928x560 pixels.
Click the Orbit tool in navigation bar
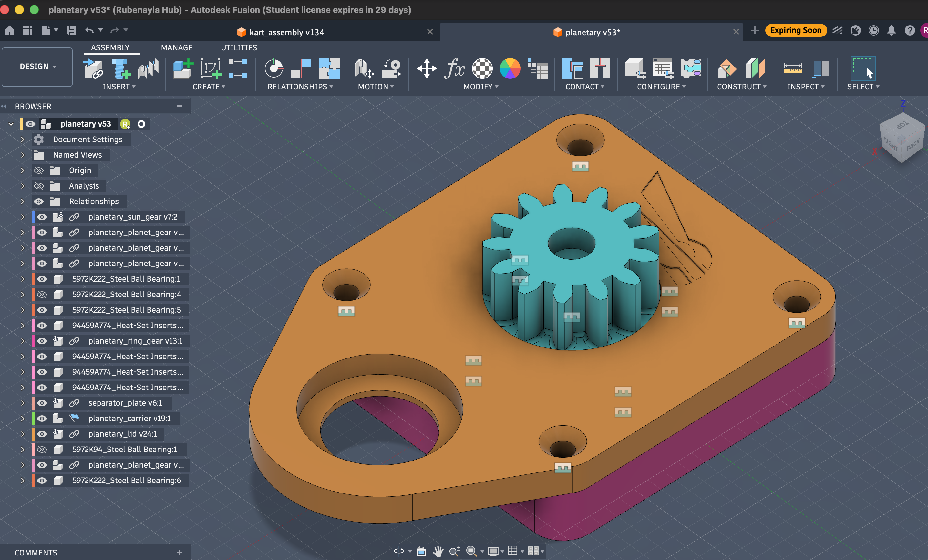399,551
